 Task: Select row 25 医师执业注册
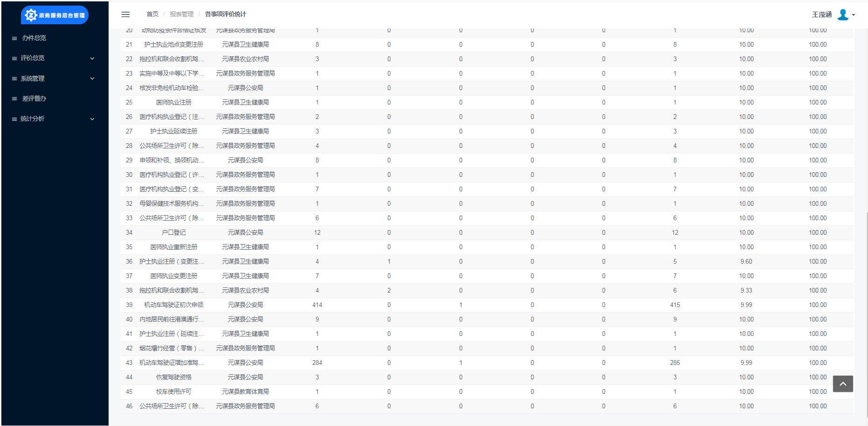point(487,103)
